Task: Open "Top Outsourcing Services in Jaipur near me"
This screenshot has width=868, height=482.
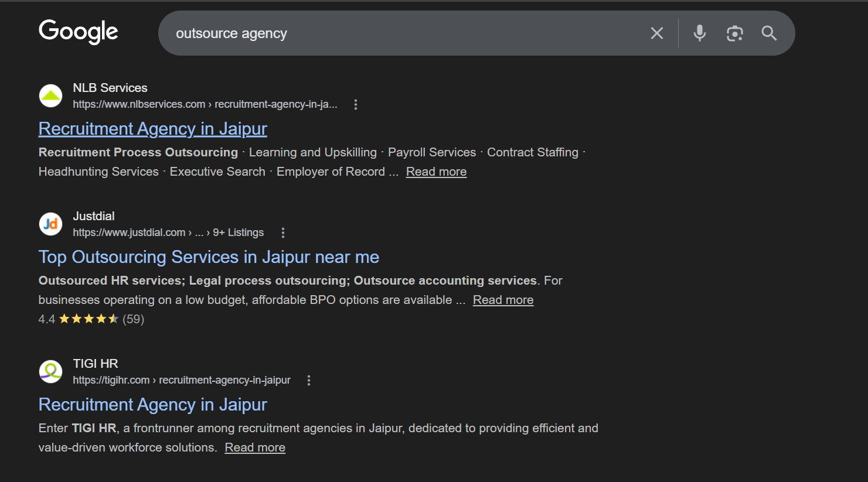Action: point(209,257)
